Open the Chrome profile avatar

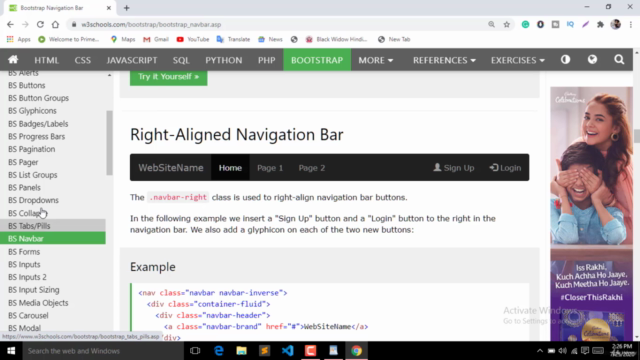(616, 24)
